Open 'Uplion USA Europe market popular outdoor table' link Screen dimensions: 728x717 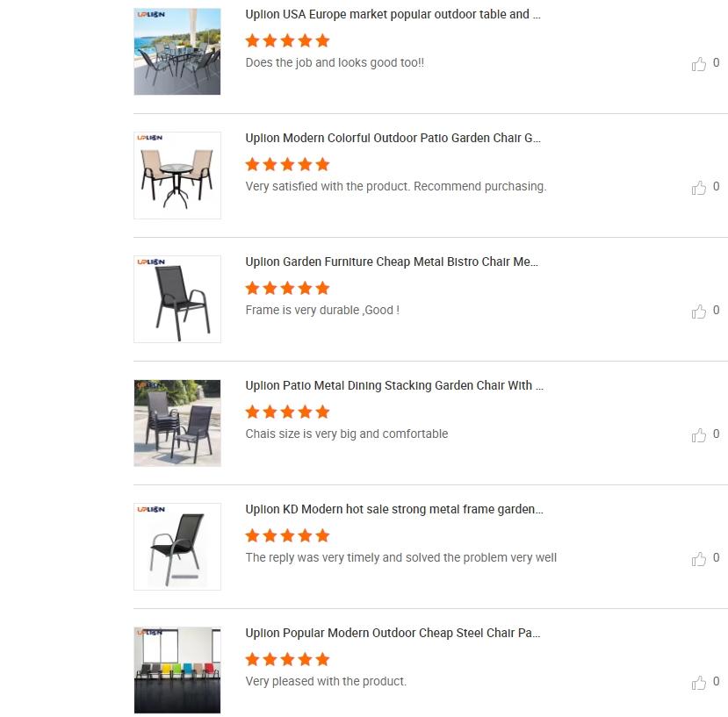[393, 14]
